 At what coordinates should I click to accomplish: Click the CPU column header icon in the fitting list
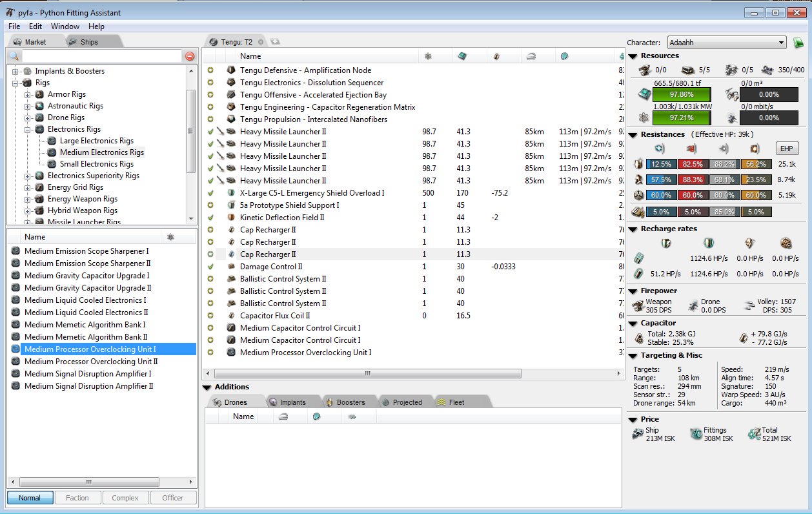click(462, 57)
